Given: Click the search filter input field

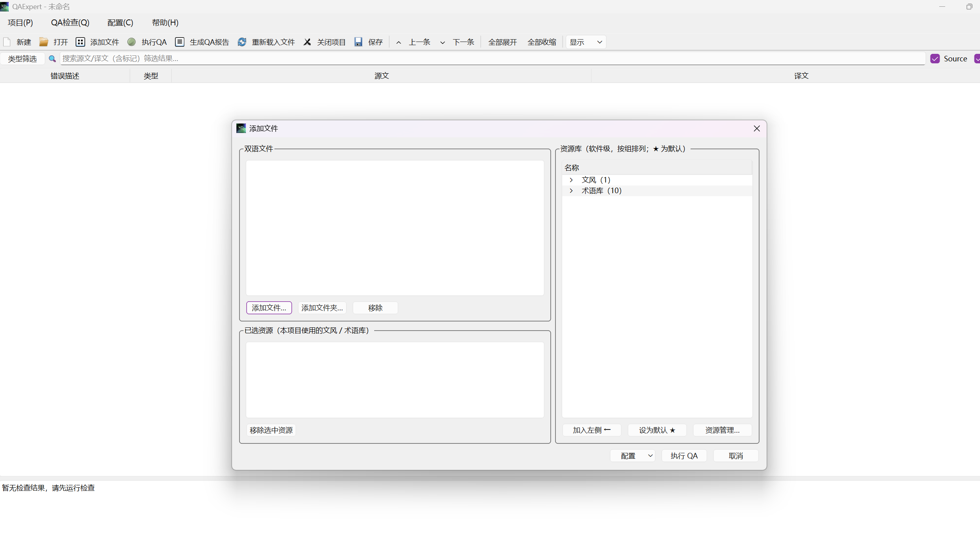Looking at the screenshot, I should tap(492, 59).
